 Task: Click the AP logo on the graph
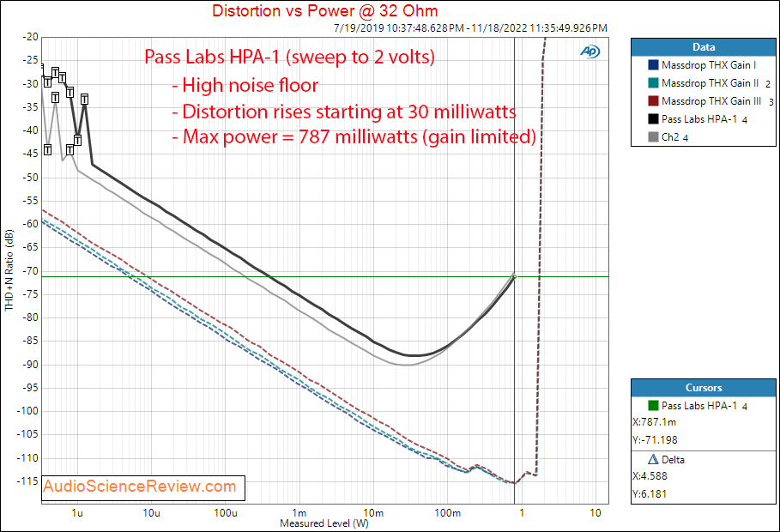click(x=590, y=51)
